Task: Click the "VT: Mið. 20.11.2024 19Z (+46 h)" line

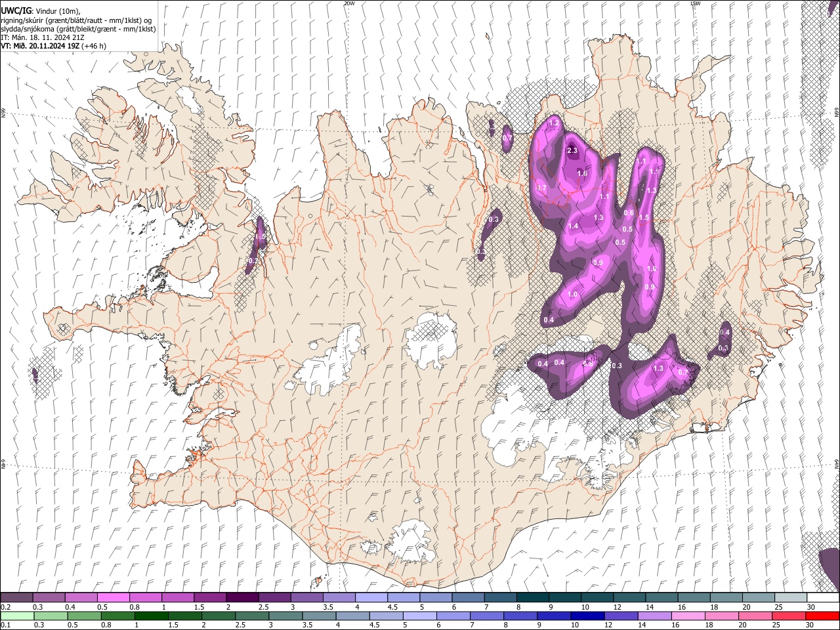Action: [x=53, y=46]
